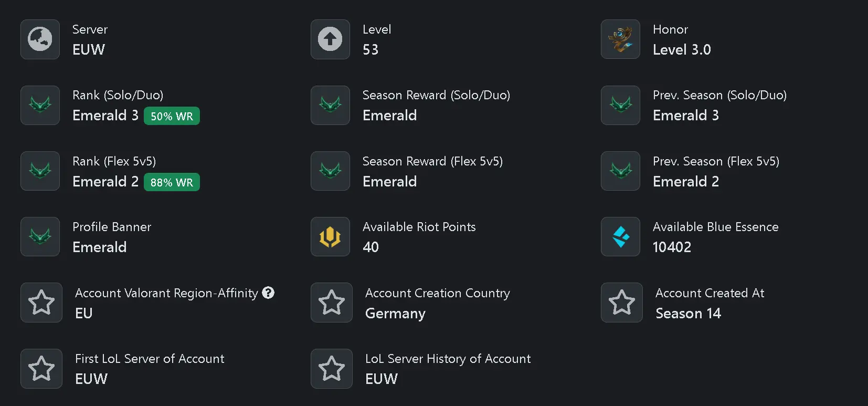Click the 50% WR badge
Screen dimensions: 868x406
(172, 116)
